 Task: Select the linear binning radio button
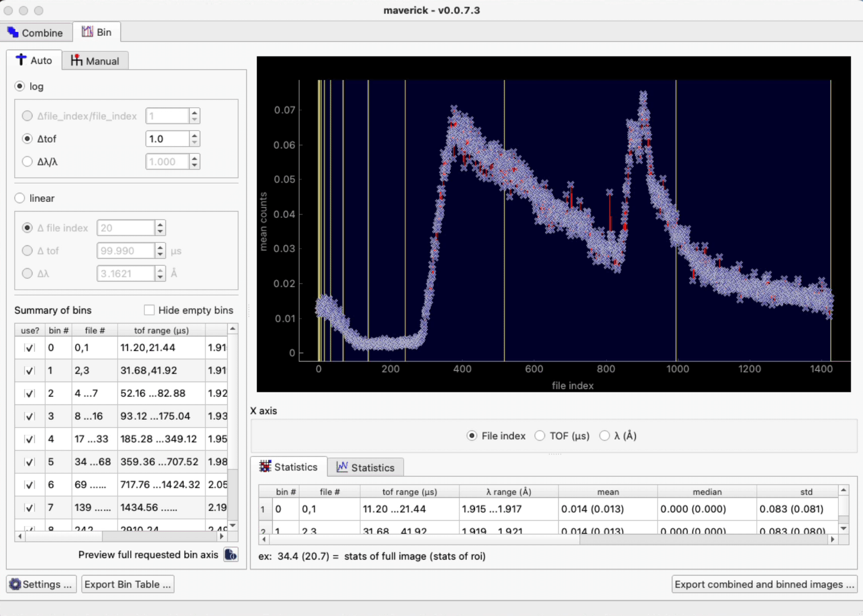point(20,198)
